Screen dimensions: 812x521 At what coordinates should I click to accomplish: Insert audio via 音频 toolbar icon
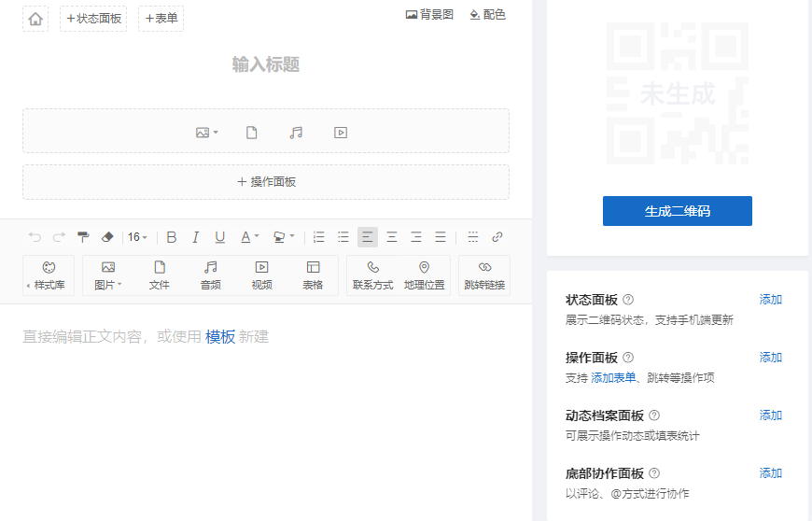pyautogui.click(x=211, y=275)
